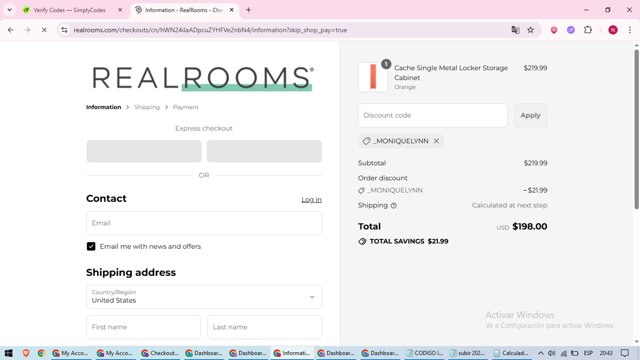640x360 pixels.
Task: Open CODIGO I... taskbar document
Action: coord(425,353)
